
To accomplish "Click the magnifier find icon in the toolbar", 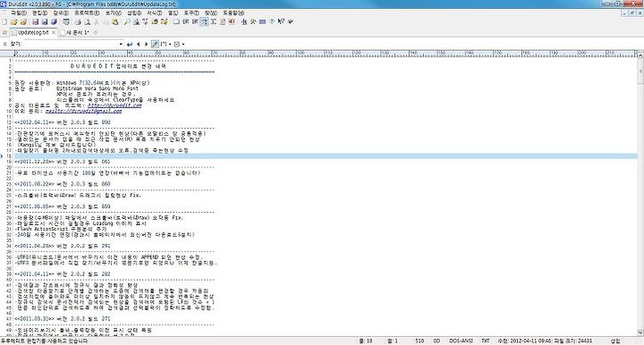I will [127, 21].
